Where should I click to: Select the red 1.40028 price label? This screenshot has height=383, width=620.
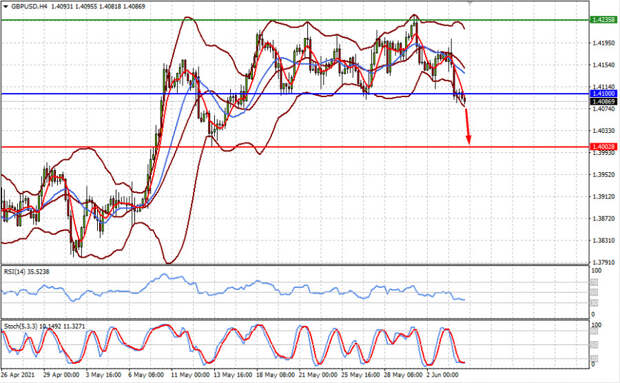(603, 147)
